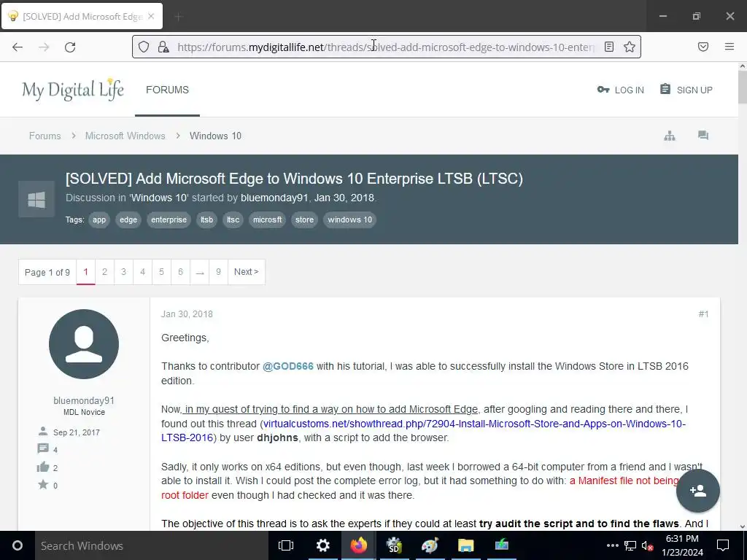
Task: Open a new tab with the plus button
Action: [x=179, y=17]
